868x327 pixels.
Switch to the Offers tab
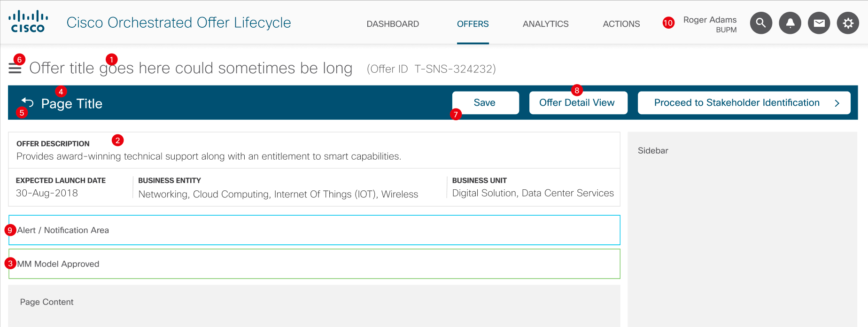point(473,24)
